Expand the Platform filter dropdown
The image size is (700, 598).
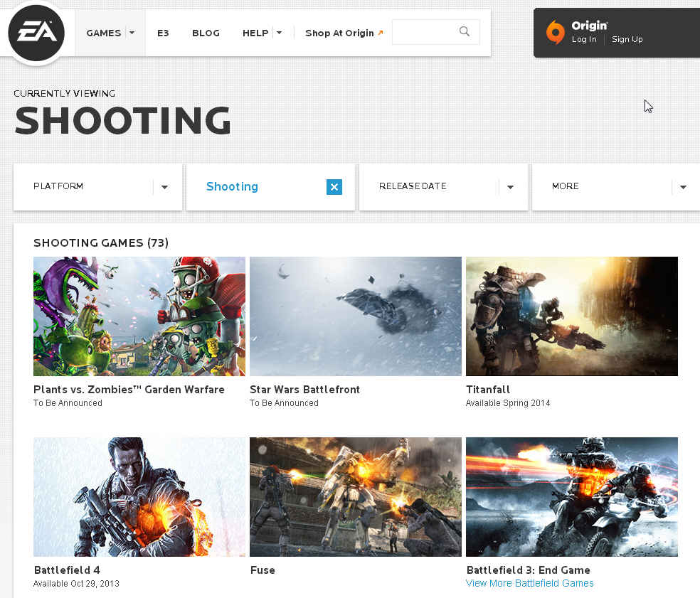(164, 187)
